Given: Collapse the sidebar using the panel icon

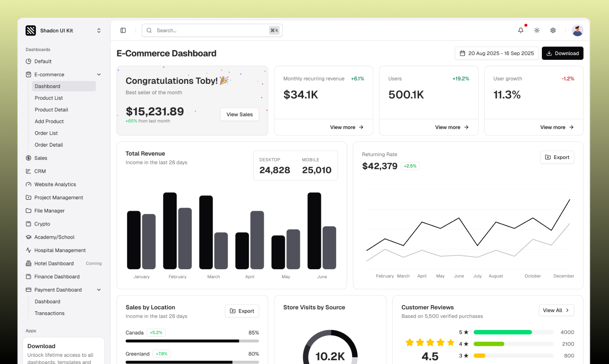Looking at the screenshot, I should coord(123,30).
